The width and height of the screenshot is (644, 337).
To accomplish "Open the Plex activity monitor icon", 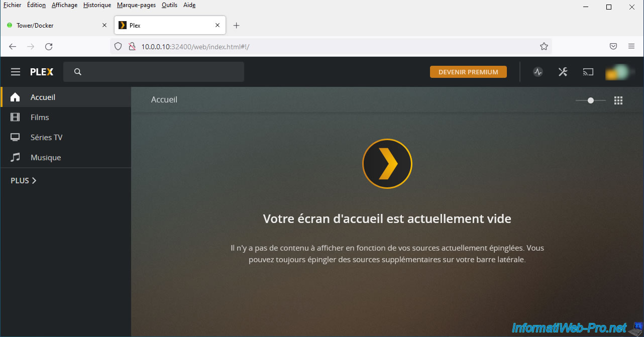I will [538, 72].
